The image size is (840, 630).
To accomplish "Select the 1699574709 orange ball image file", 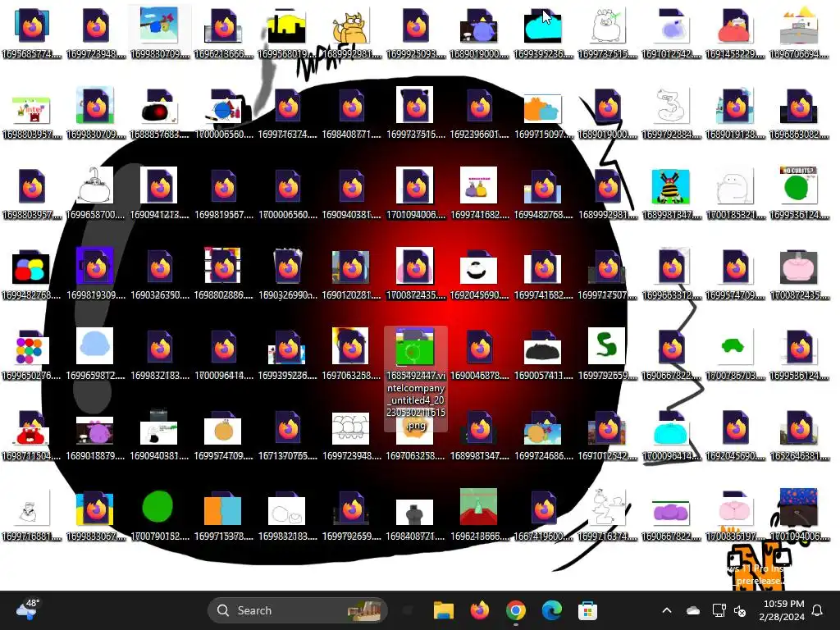I will 223,435.
